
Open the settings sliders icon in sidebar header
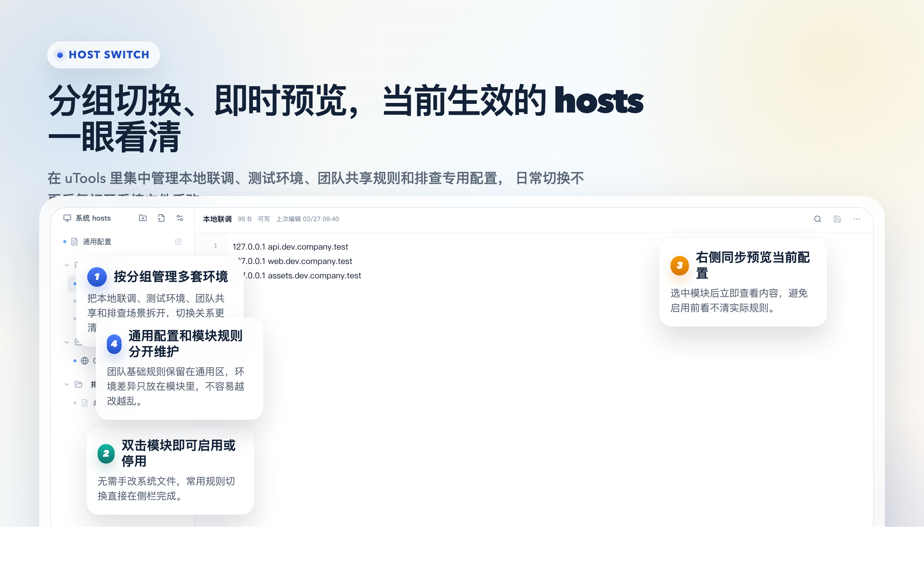click(179, 218)
